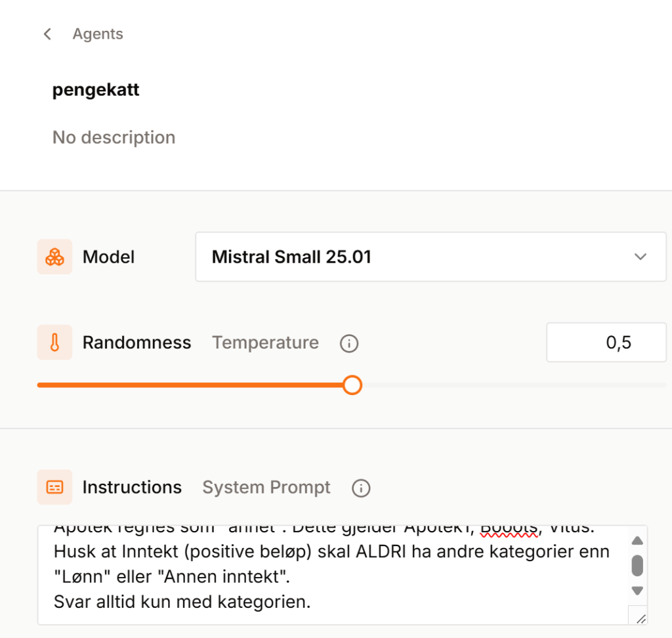This screenshot has width=672, height=638.
Task: Click the pengekatt agent name
Action: (x=96, y=90)
